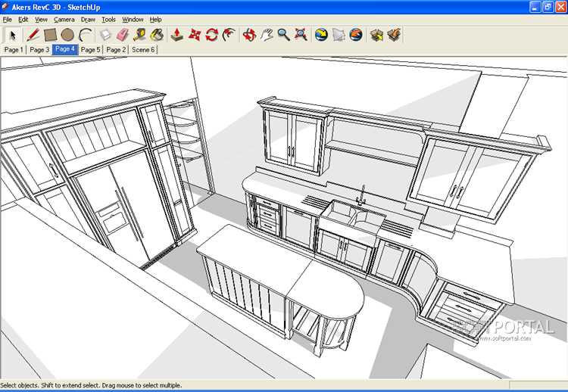Select the Pan hand tool
The height and width of the screenshot is (392, 568).
[267, 35]
